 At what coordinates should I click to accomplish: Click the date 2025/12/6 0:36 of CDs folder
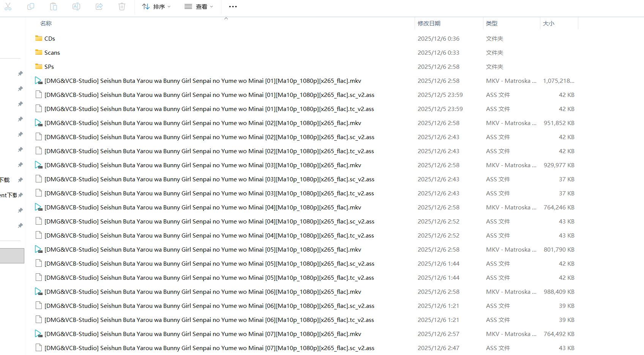point(439,38)
